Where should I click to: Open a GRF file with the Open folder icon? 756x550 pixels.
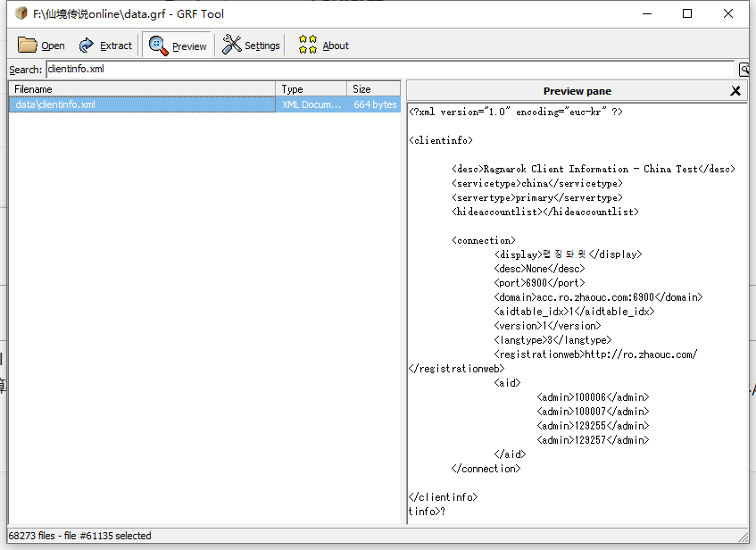27,44
